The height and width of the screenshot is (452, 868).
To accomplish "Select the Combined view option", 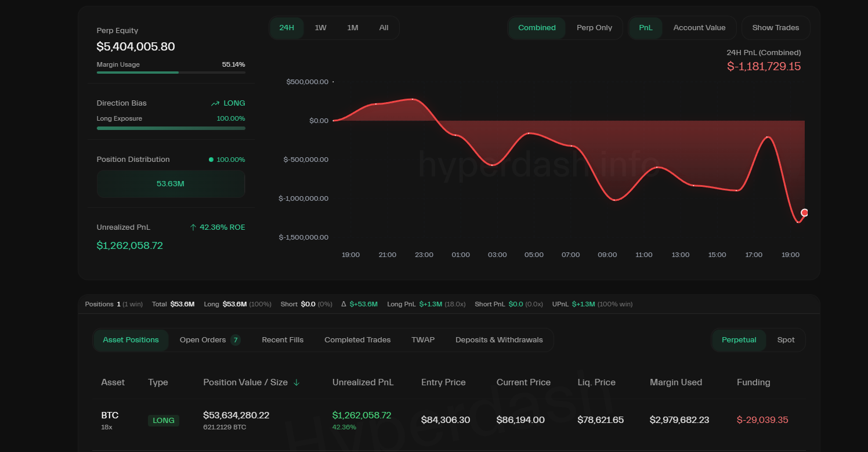I will coord(537,28).
